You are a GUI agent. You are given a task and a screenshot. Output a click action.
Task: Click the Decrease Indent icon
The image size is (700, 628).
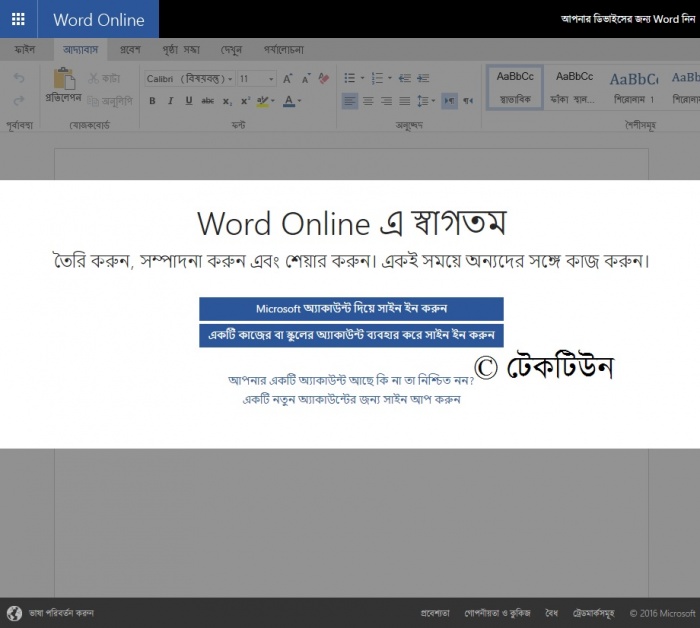pos(405,78)
